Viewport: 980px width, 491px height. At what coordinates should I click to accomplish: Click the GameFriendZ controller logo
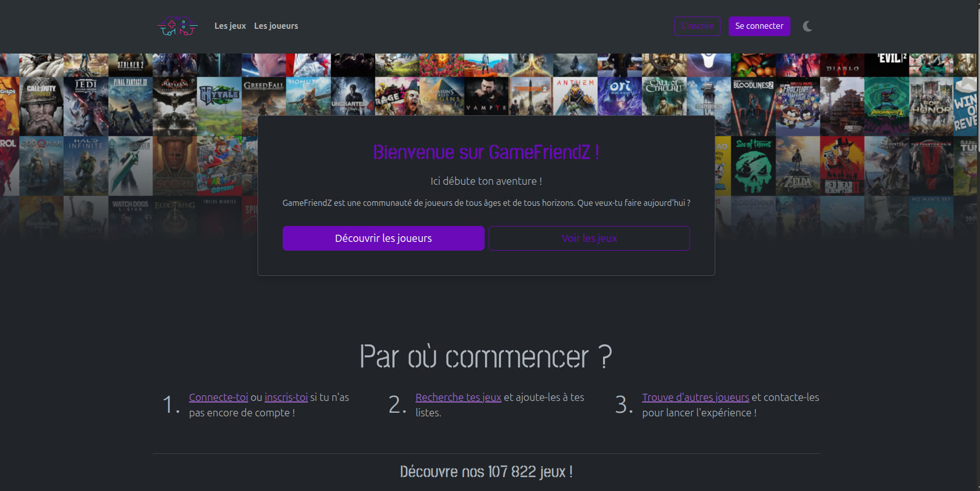pos(177,26)
